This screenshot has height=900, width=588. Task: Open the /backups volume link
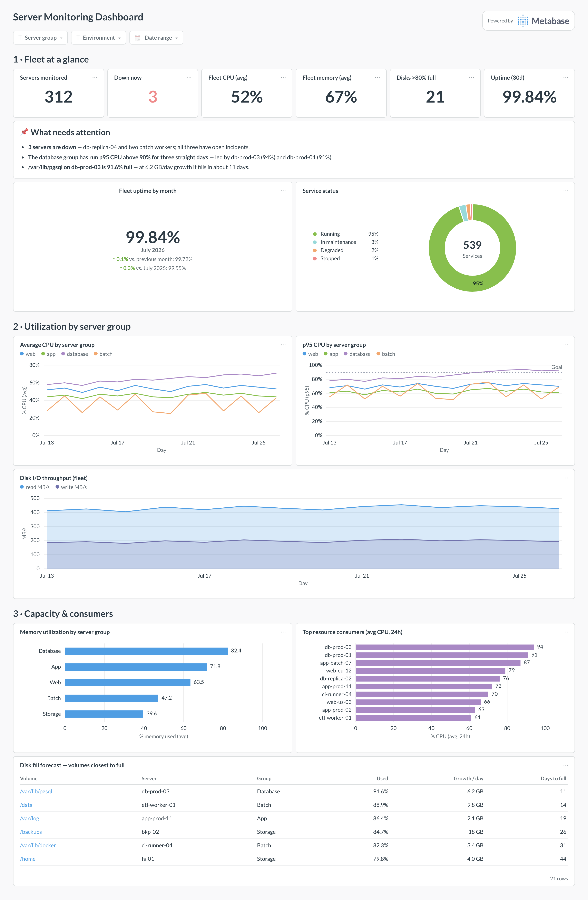(31, 832)
